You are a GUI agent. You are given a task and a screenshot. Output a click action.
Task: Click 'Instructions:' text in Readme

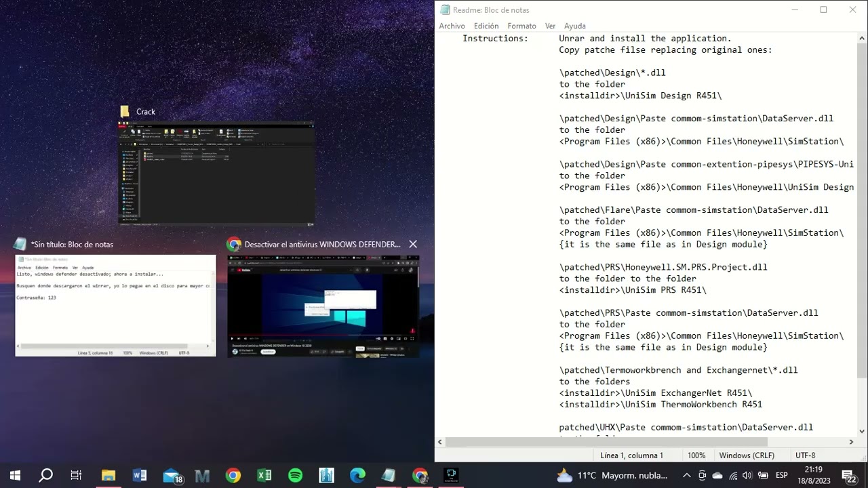point(495,39)
